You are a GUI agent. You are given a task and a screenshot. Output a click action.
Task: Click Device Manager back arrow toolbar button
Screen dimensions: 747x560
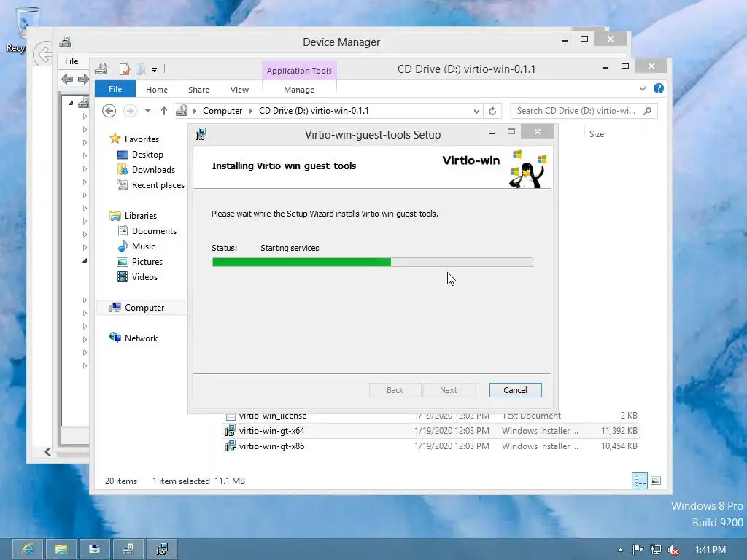(67, 79)
